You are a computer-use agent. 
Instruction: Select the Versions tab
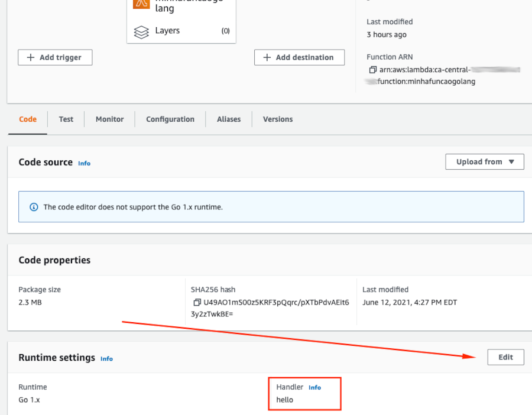(x=277, y=119)
